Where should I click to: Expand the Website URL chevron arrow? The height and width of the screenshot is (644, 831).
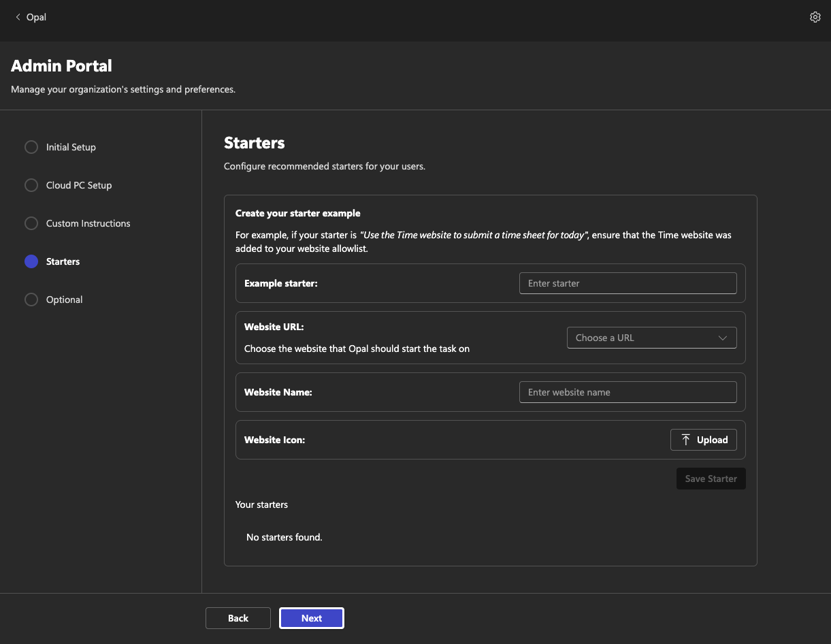click(723, 338)
